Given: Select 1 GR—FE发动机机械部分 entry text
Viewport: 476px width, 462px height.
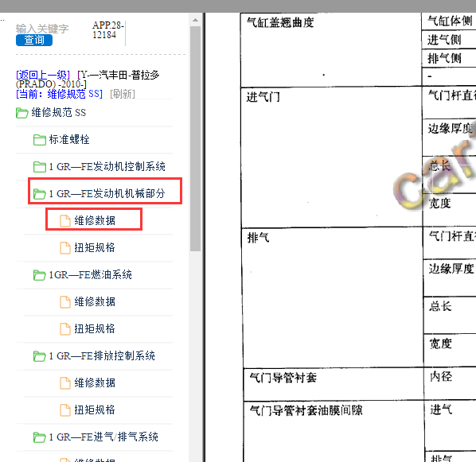Looking at the screenshot, I should point(107,193).
